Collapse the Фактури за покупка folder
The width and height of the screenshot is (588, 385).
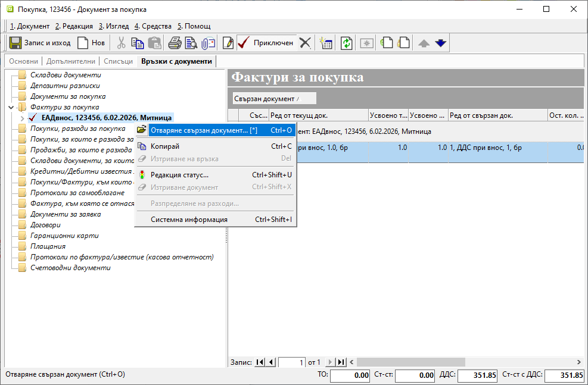[11, 107]
